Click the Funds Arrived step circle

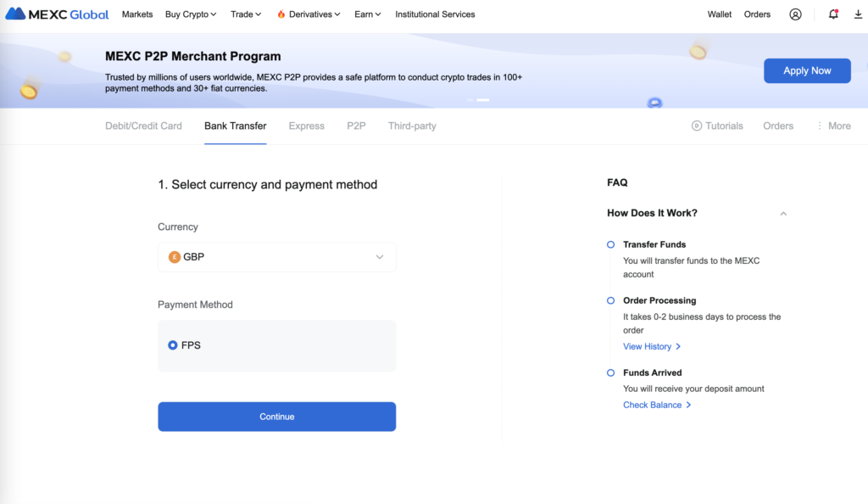coord(610,372)
